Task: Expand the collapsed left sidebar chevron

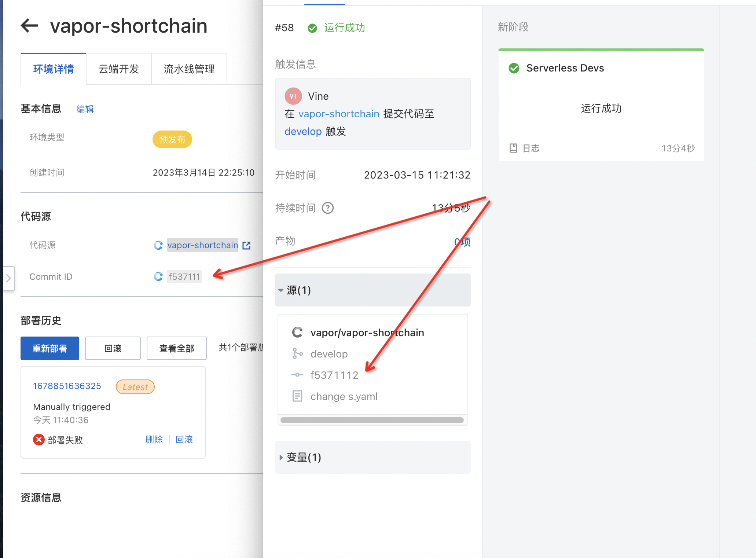Action: coord(8,278)
